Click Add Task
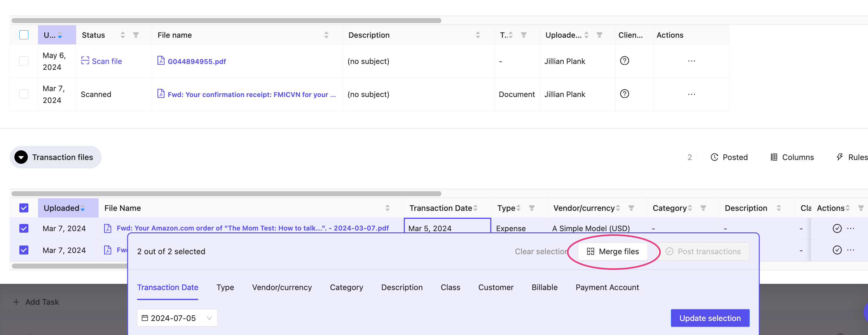Viewport: 868px width, 335px height. coord(36,302)
